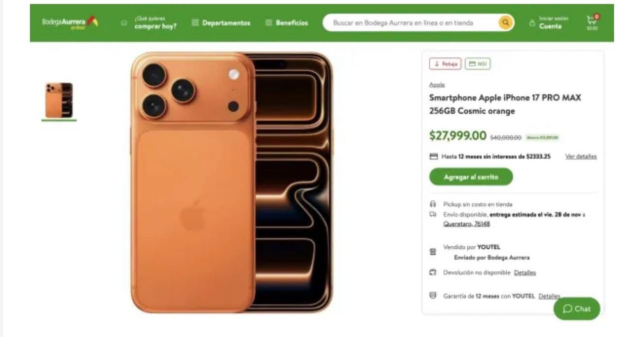Image resolution: width=644 pixels, height=337 pixels.
Task: Open Detalles link next to Devolución
Action: 525,273
